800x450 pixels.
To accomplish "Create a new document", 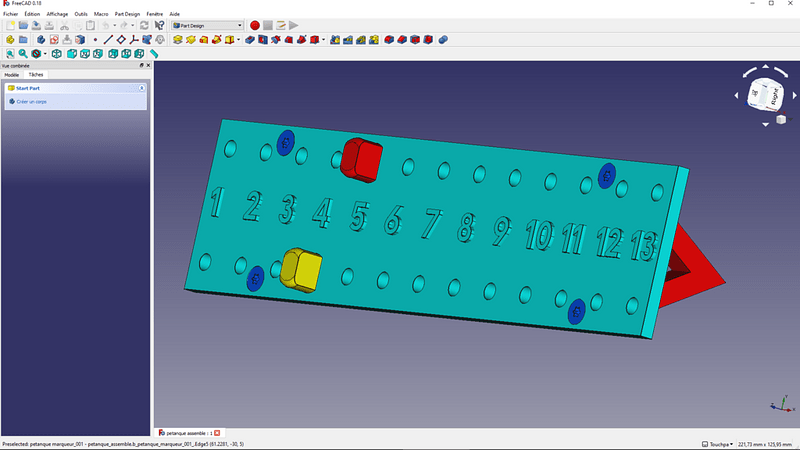I will coord(10,26).
